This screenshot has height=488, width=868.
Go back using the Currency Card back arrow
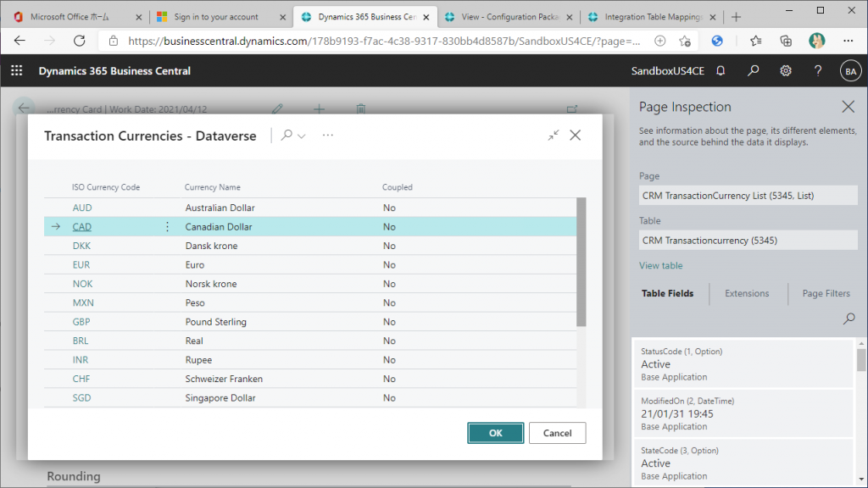(x=24, y=108)
